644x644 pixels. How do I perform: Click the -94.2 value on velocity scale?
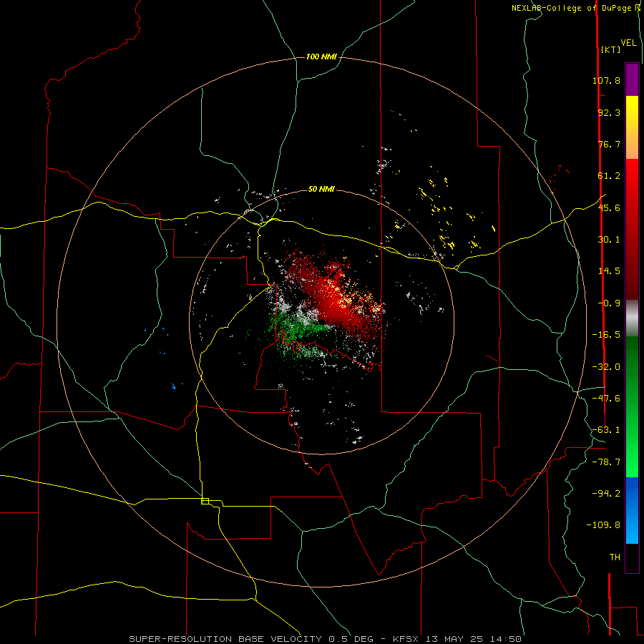(x=606, y=493)
